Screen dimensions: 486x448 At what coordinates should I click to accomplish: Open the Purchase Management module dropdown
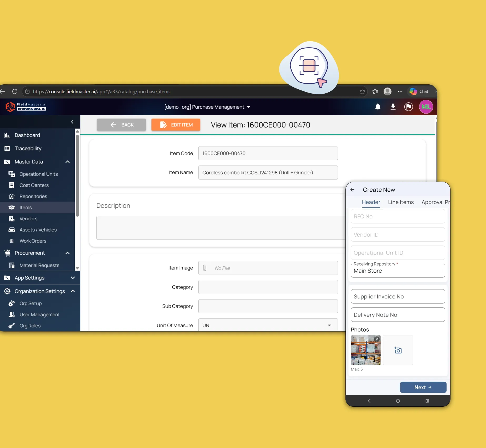click(207, 107)
